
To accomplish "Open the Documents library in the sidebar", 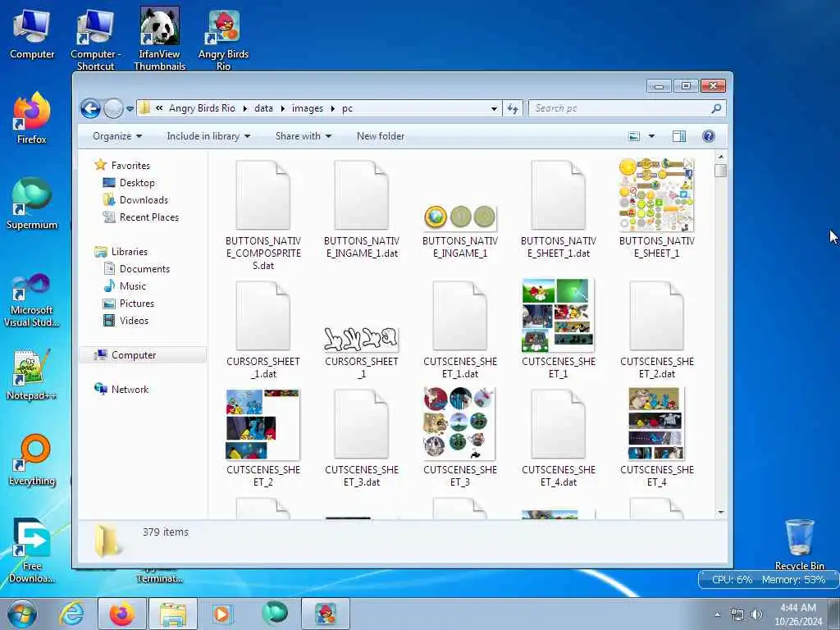I will pos(144,269).
